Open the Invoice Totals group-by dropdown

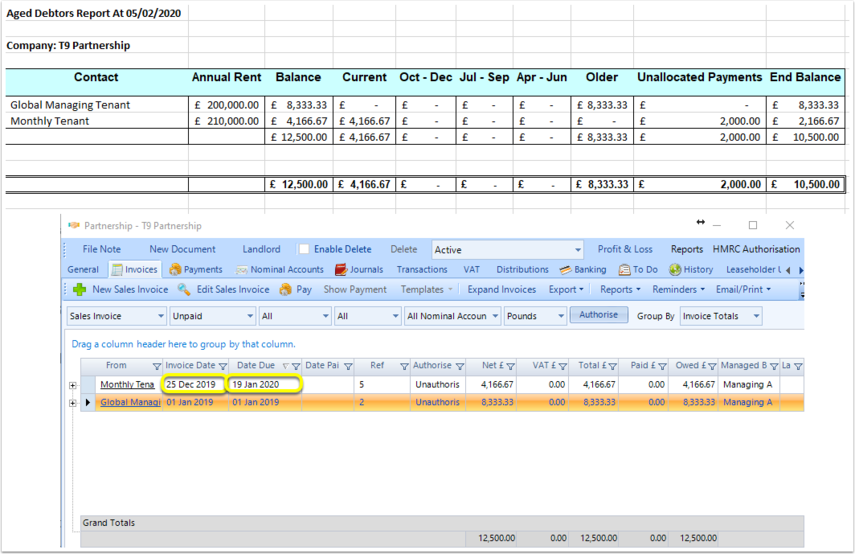[x=721, y=316]
